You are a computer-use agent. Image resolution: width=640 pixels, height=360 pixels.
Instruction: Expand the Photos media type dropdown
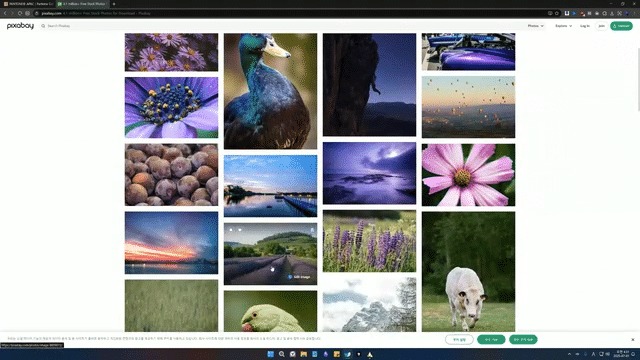(536, 26)
